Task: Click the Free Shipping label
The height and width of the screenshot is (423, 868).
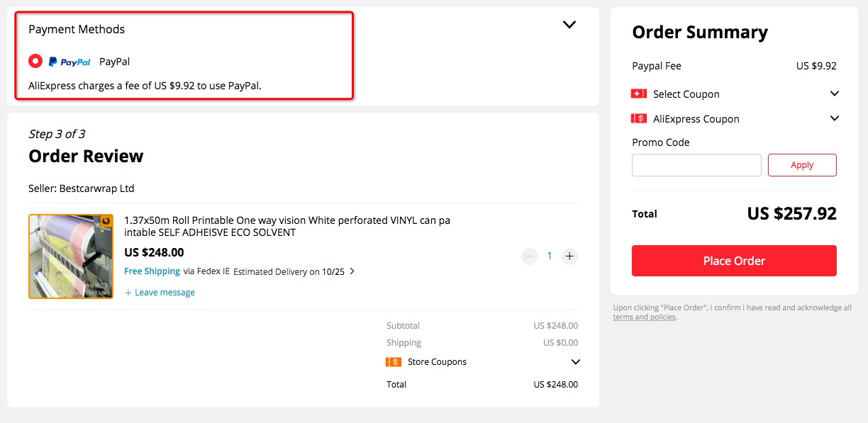Action: pyautogui.click(x=152, y=271)
